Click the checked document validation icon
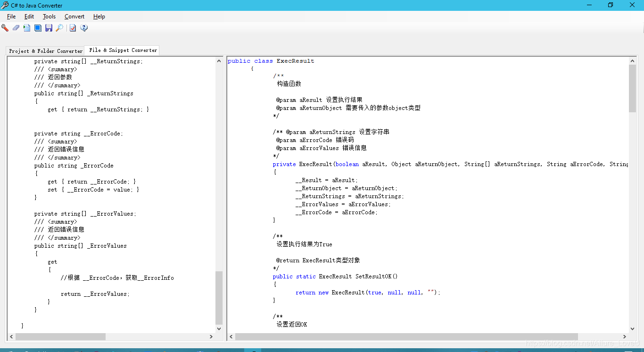The width and height of the screenshot is (644, 352). coord(72,28)
